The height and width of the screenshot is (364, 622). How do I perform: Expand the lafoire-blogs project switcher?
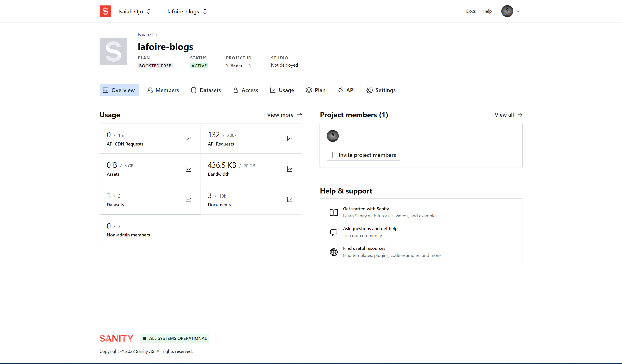[x=187, y=11]
